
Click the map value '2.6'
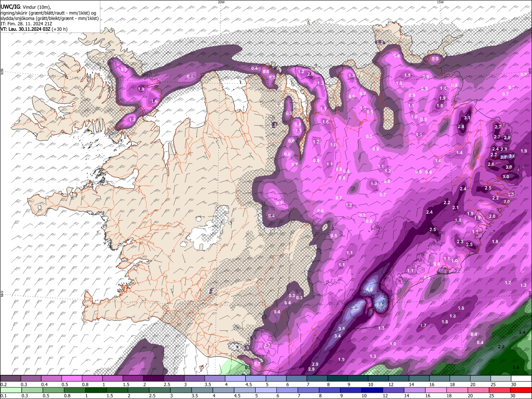click(x=491, y=164)
